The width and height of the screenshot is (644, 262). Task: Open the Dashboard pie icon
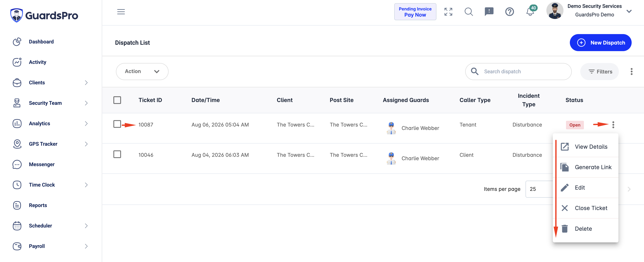(17, 42)
